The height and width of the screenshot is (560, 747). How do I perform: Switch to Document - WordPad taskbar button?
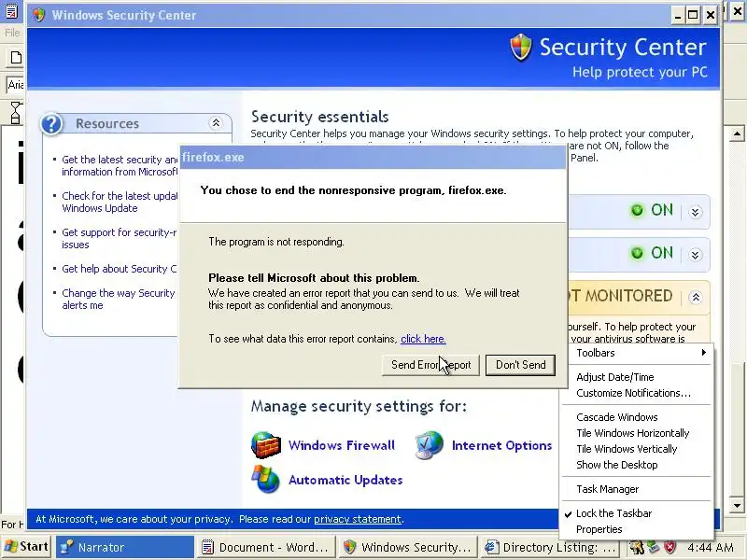pos(266,547)
